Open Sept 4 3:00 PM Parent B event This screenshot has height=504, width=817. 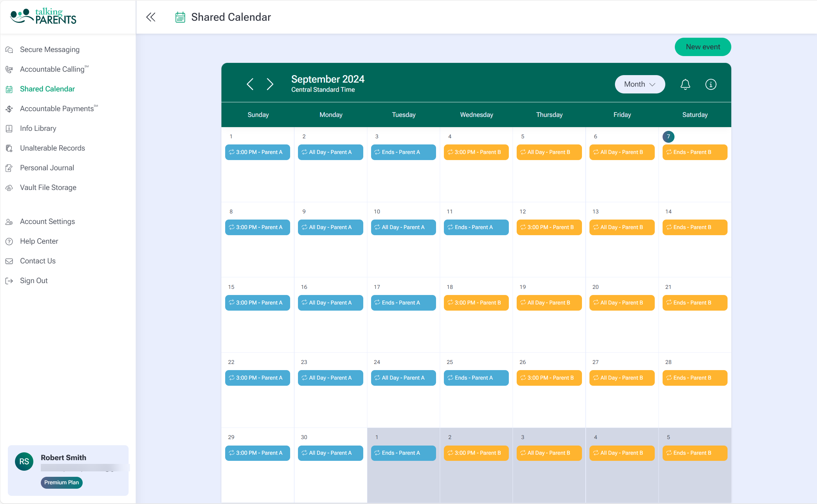pyautogui.click(x=476, y=152)
